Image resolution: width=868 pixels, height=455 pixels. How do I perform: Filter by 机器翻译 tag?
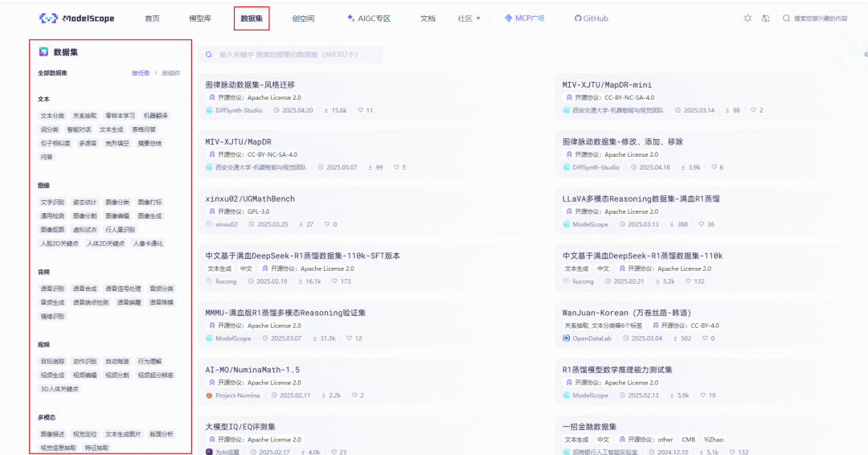tap(156, 116)
